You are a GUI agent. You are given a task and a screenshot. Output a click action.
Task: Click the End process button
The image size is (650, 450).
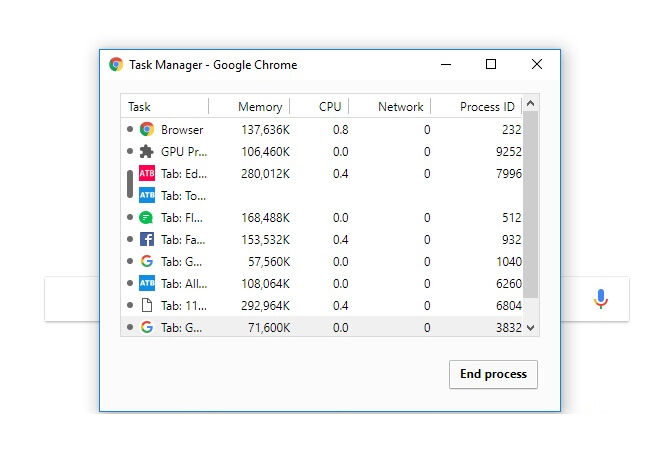(493, 374)
